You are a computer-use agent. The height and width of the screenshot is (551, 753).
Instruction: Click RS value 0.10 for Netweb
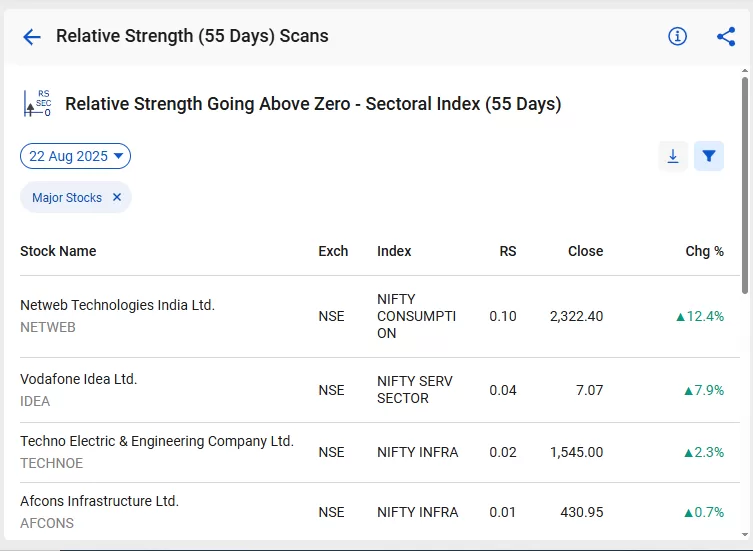click(503, 316)
